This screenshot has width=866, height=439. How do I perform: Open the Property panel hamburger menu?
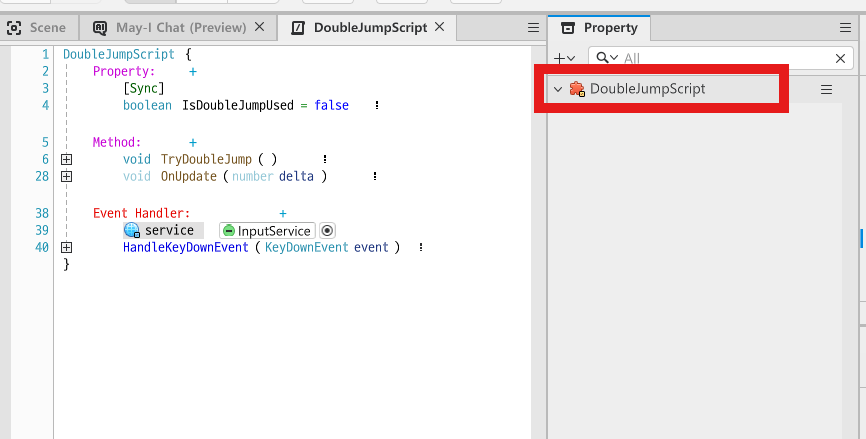click(x=845, y=28)
